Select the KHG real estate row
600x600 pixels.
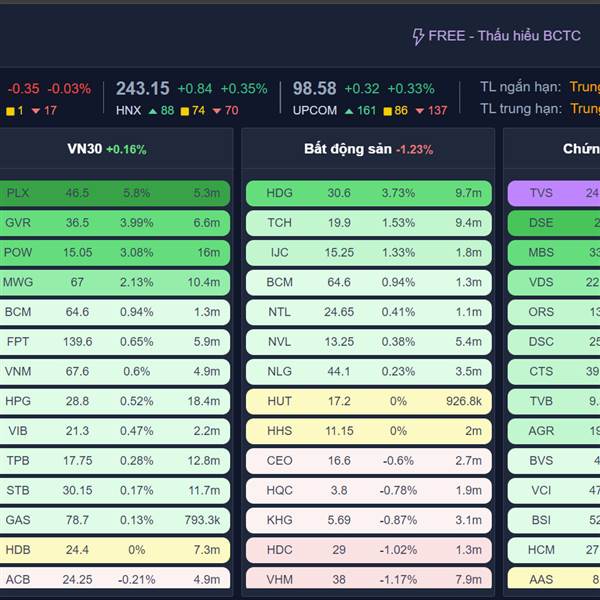click(x=368, y=520)
